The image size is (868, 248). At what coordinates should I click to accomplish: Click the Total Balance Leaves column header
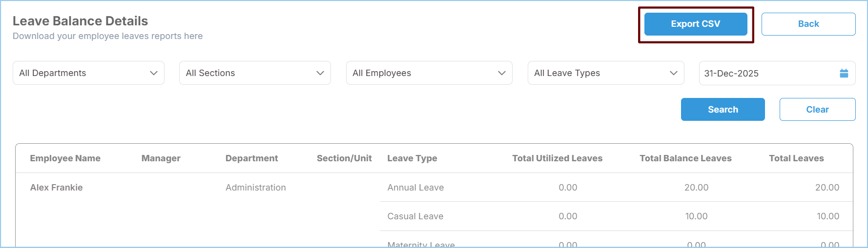point(685,158)
